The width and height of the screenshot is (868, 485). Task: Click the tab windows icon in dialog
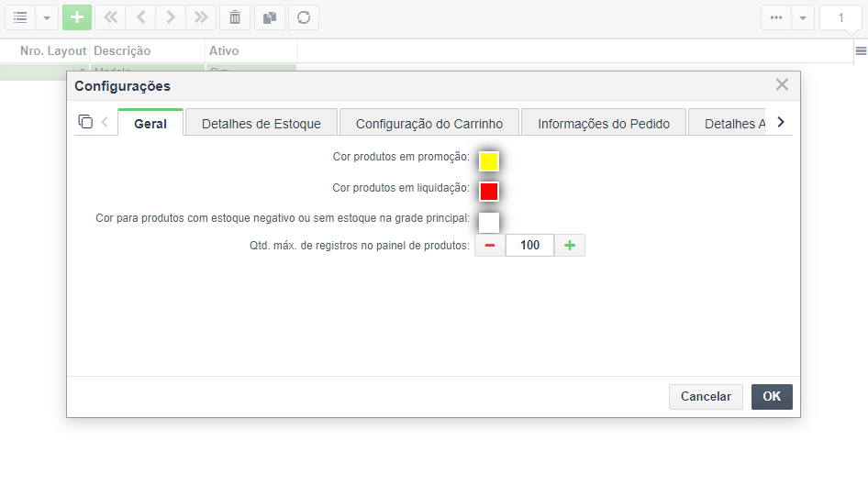coord(85,122)
